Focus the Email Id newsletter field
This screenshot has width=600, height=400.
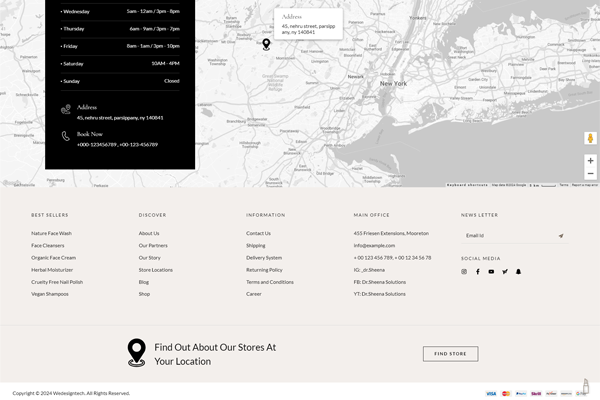(505, 236)
